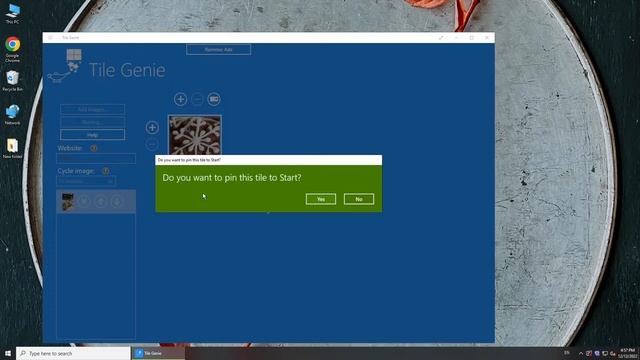This screenshot has width=640, height=360.
Task: Click the taskbar search box
Action: point(73,353)
